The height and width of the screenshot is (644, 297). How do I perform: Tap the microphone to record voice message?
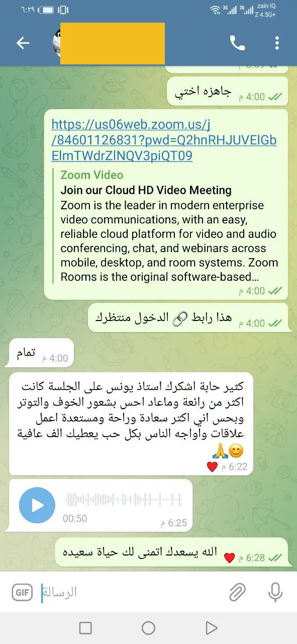click(x=275, y=592)
